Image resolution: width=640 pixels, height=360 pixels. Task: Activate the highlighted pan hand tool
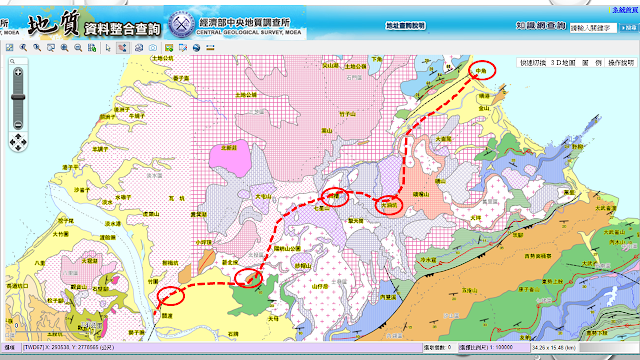pos(122,48)
